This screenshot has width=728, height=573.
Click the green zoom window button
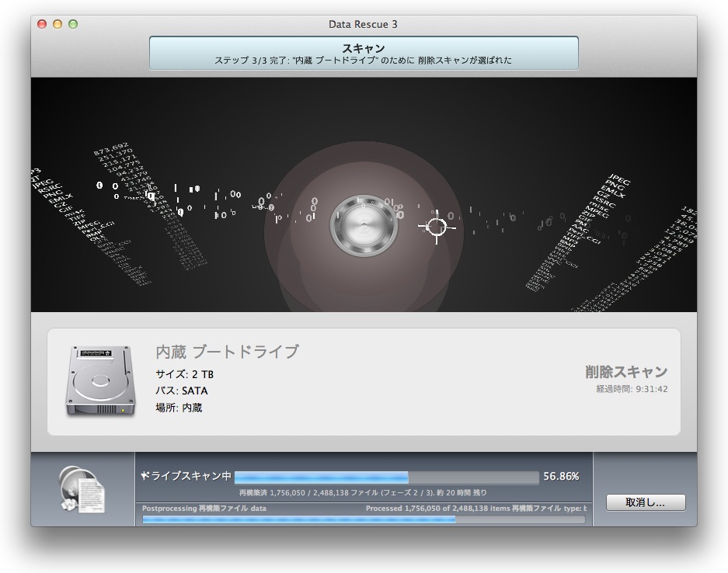73,24
